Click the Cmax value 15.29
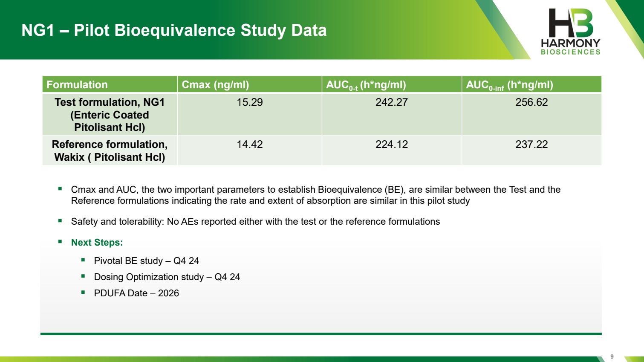 [250, 102]
